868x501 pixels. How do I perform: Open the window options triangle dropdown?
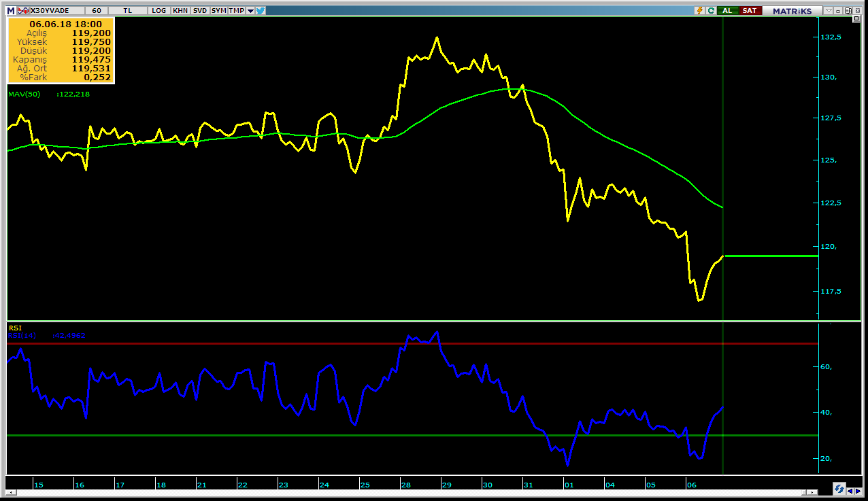(x=829, y=10)
